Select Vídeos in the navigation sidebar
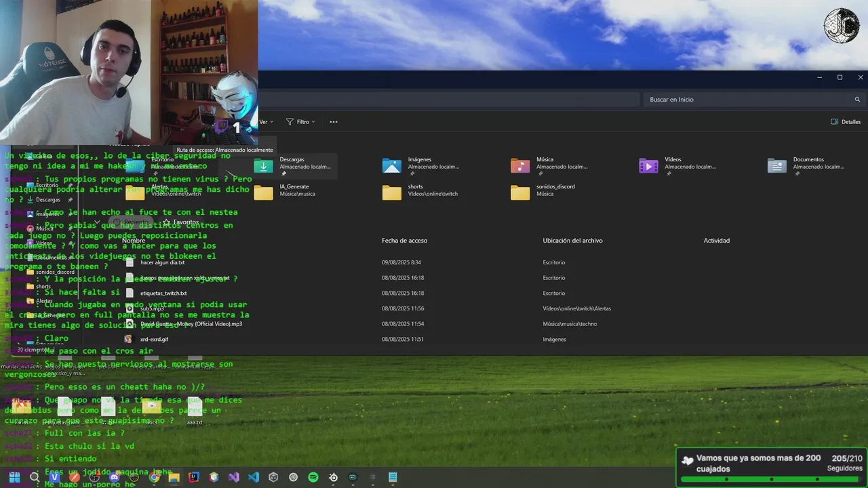This screenshot has width=868, height=488. point(43,243)
